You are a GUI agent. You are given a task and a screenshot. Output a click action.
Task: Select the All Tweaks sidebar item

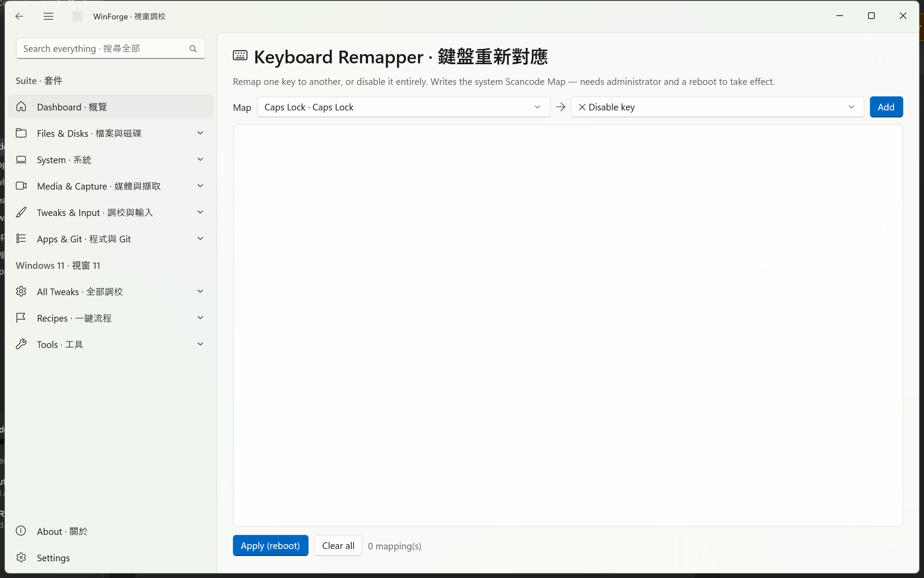(x=110, y=292)
